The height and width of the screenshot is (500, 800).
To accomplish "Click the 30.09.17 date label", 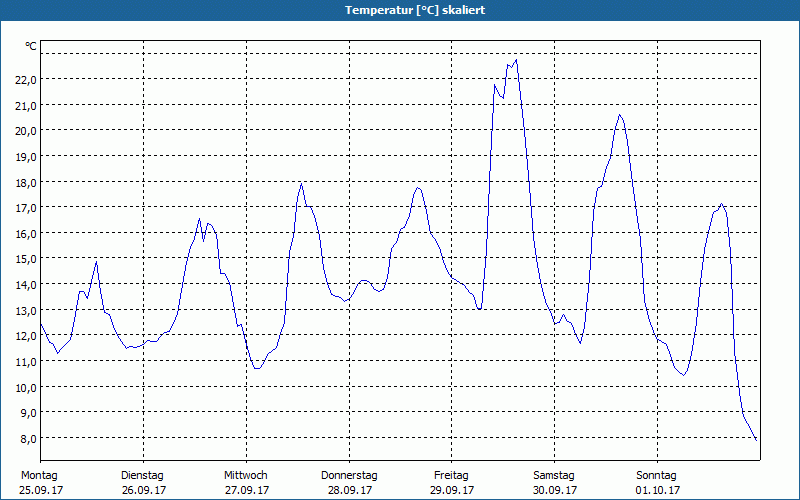I will [x=555, y=490].
